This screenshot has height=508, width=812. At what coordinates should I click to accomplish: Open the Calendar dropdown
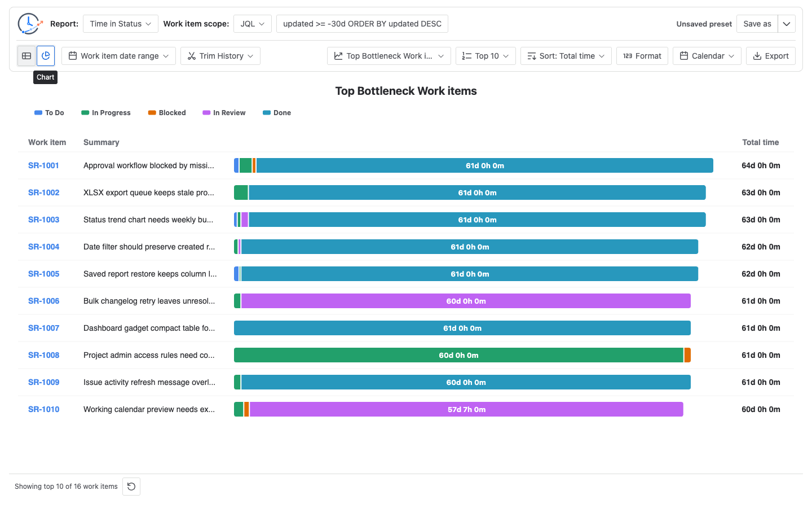[x=707, y=56]
